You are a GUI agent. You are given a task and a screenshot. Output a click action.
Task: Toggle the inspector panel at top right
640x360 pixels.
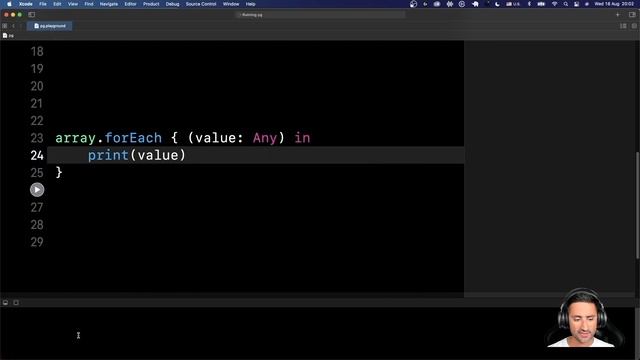(632, 15)
